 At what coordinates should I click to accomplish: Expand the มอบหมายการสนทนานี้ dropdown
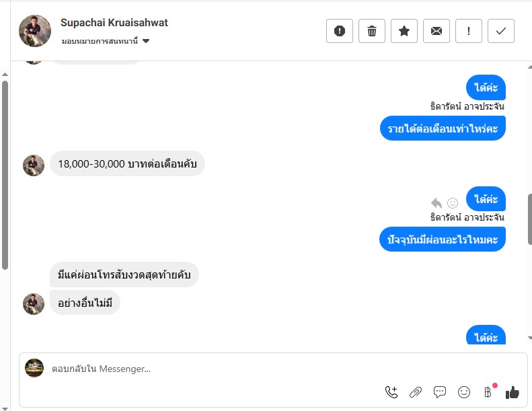(106, 41)
